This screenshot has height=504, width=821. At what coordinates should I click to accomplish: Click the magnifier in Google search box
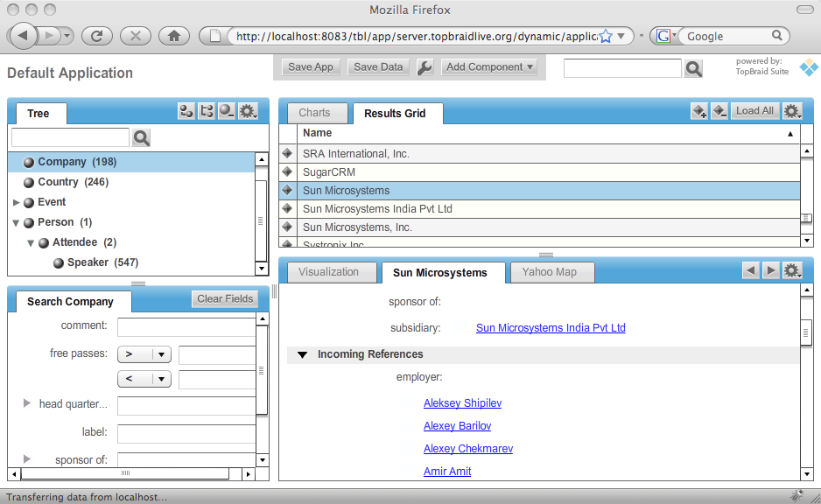point(777,36)
